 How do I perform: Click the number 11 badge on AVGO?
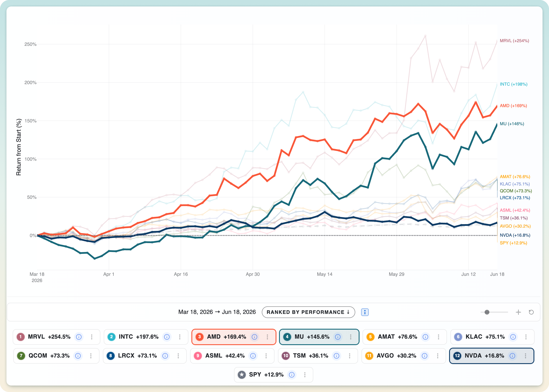coord(369,356)
